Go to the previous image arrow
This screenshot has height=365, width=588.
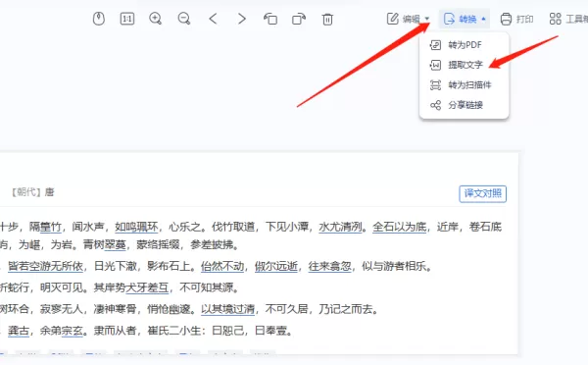pos(213,19)
